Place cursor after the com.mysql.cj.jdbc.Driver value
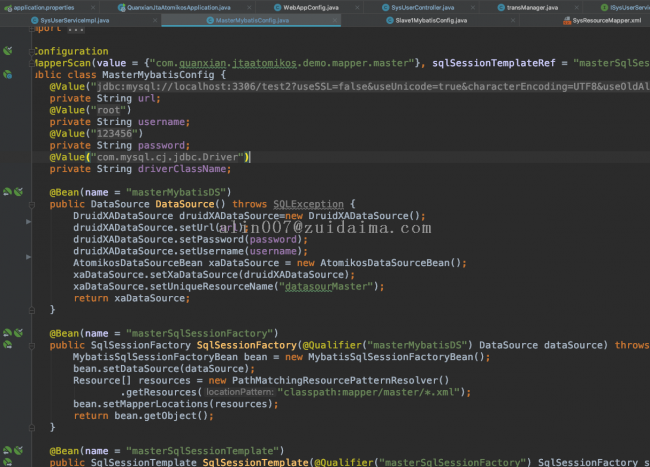Screen dimensions: 650x467 (247, 156)
